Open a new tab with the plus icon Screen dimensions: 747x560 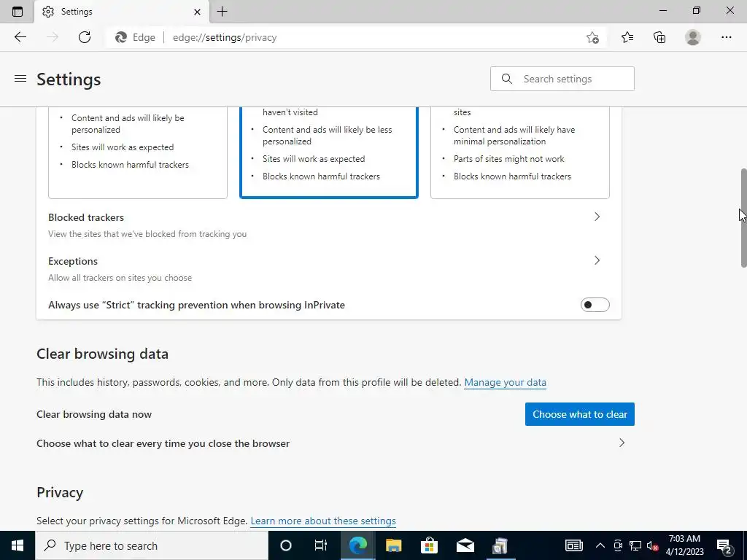[222, 12]
